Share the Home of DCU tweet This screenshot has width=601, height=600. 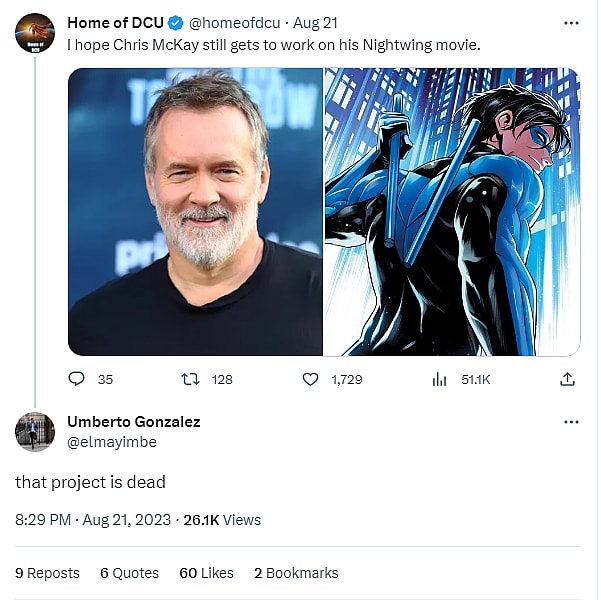(567, 379)
